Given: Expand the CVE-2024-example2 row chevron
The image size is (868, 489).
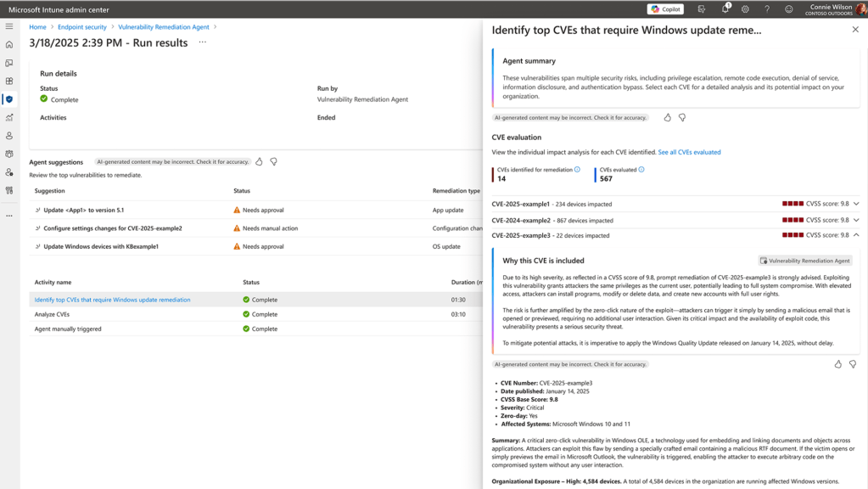Looking at the screenshot, I should (856, 220).
